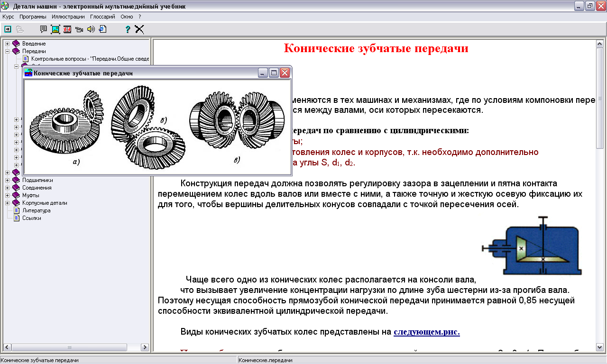Image resolution: width=607 pixels, height=364 pixels.
Task: Open the Программы menu
Action: click(33, 17)
